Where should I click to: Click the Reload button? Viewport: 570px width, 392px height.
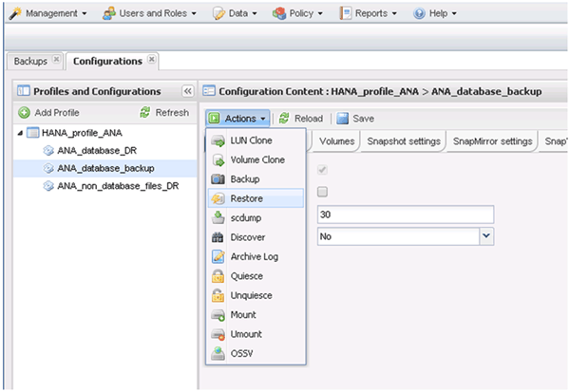301,119
